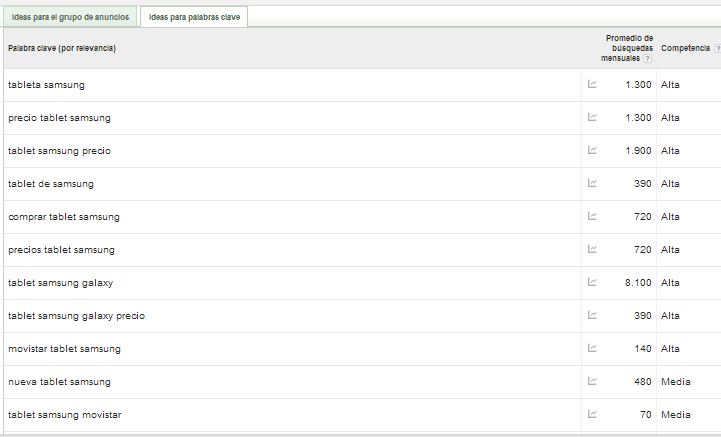The width and height of the screenshot is (721, 437).
Task: Sort table by Competencia column header
Action: (685, 48)
